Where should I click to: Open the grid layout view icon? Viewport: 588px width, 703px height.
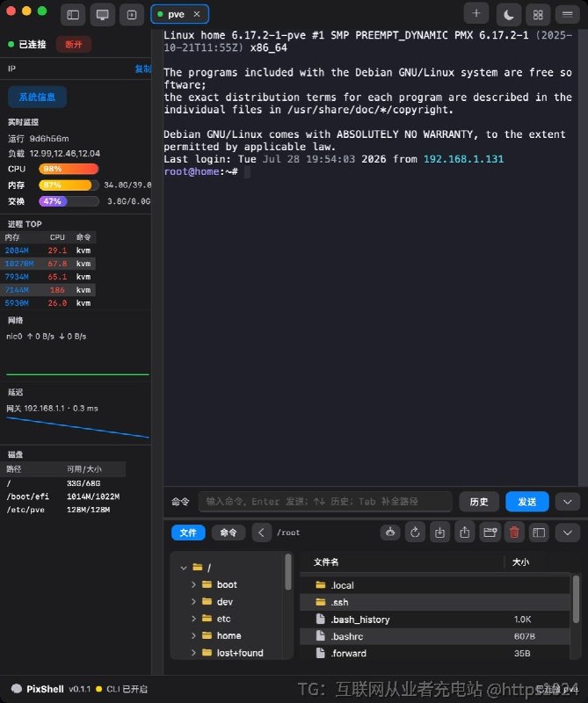538,15
